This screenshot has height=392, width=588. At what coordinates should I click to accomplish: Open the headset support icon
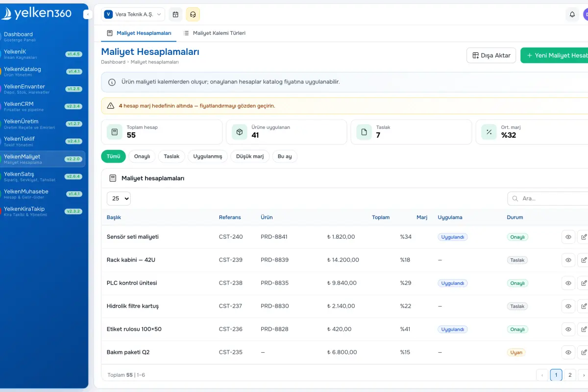click(x=193, y=14)
